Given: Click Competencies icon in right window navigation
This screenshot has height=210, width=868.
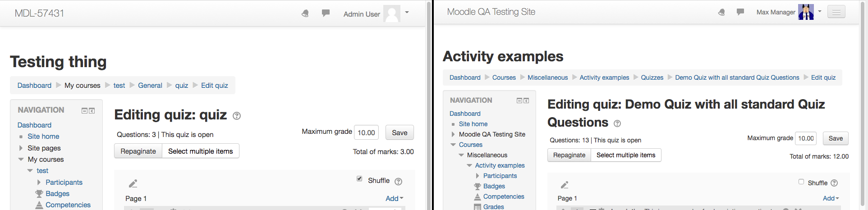Looking at the screenshot, I should [x=478, y=197].
